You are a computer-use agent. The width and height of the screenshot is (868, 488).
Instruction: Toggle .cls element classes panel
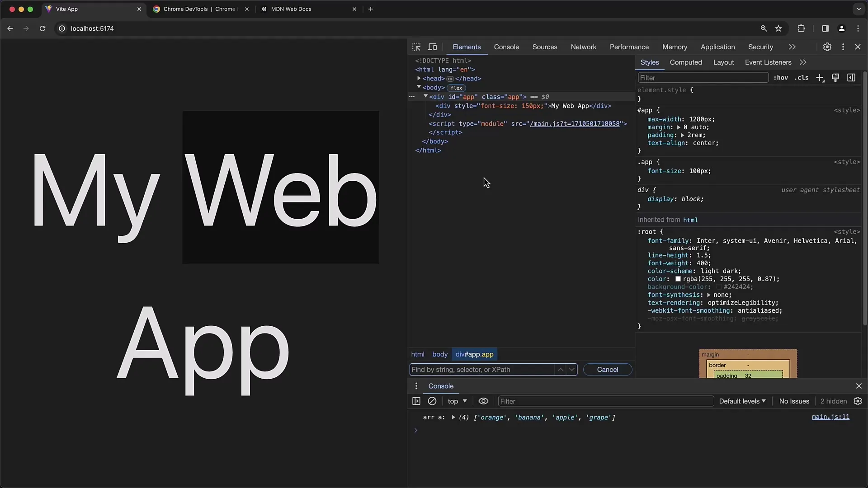click(802, 78)
